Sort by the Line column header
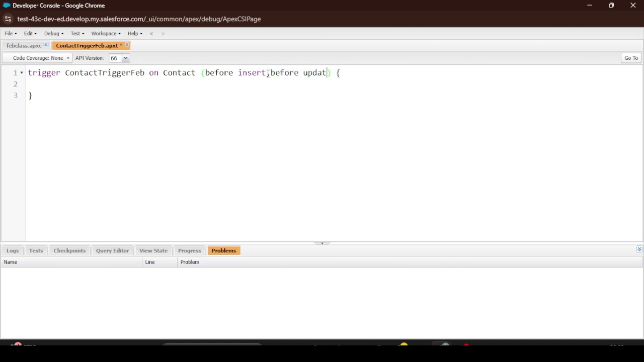The height and width of the screenshot is (362, 644). 160,262
